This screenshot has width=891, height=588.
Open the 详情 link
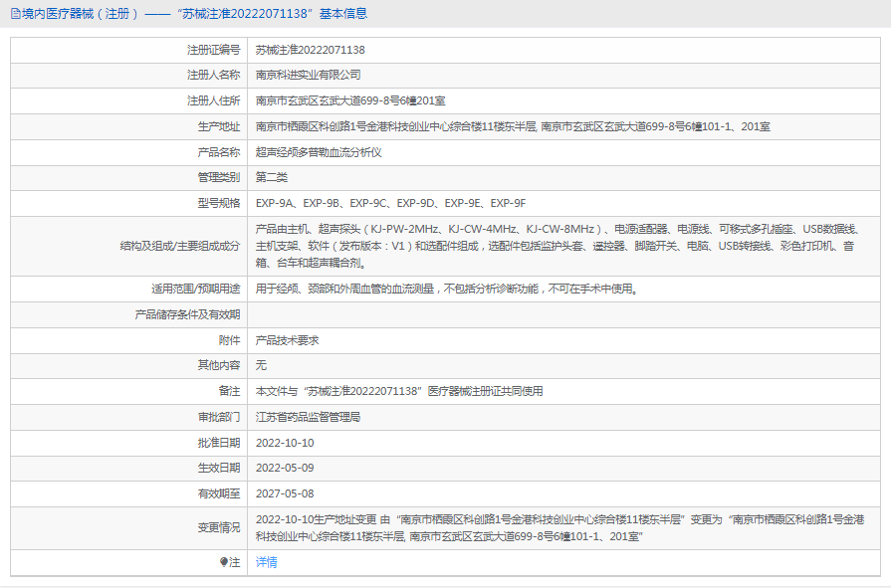pyautogui.click(x=267, y=562)
